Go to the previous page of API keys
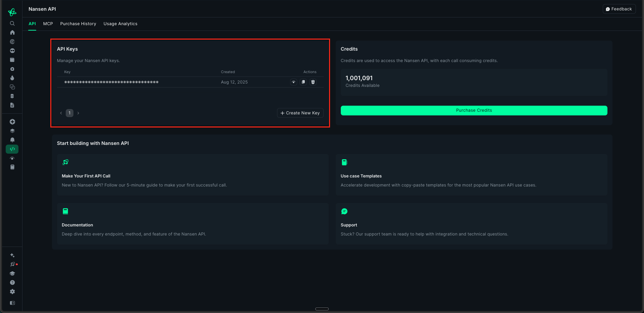The width and height of the screenshot is (644, 313). [x=61, y=113]
